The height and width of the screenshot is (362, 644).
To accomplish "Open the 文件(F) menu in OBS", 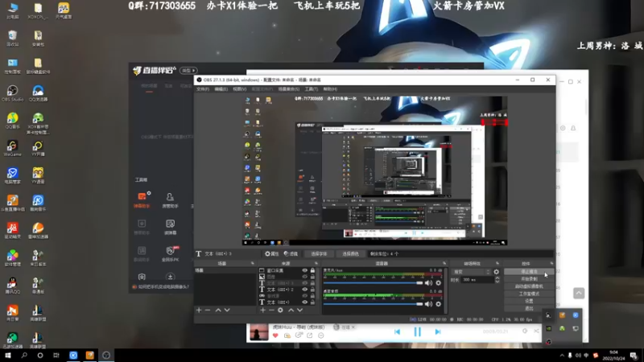I will 203,89.
